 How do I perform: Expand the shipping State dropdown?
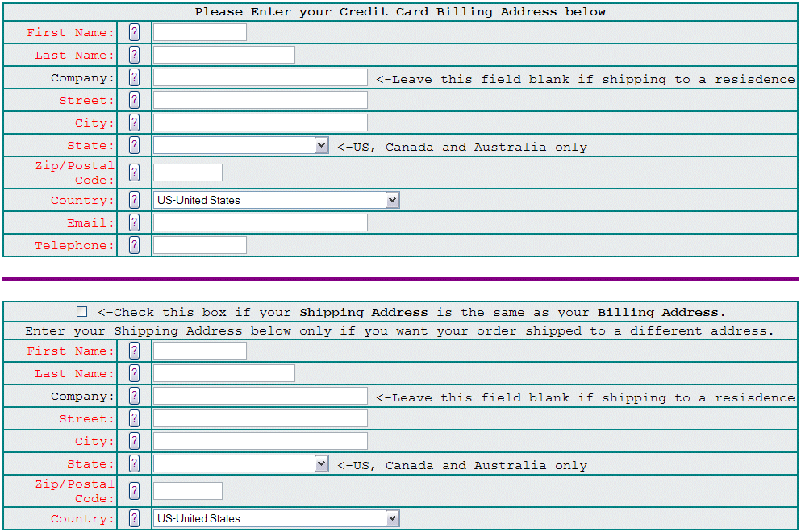pyautogui.click(x=240, y=464)
